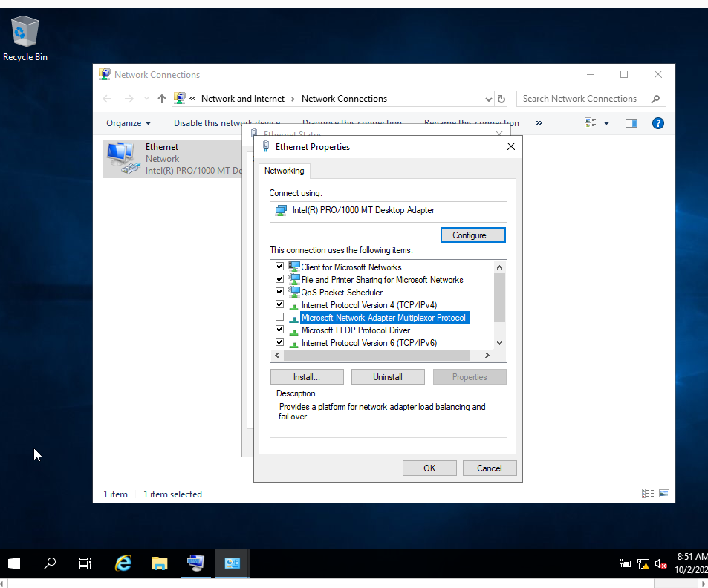Open the view options dropdown arrow
Viewport: 708px width, 588px height.
pos(606,123)
